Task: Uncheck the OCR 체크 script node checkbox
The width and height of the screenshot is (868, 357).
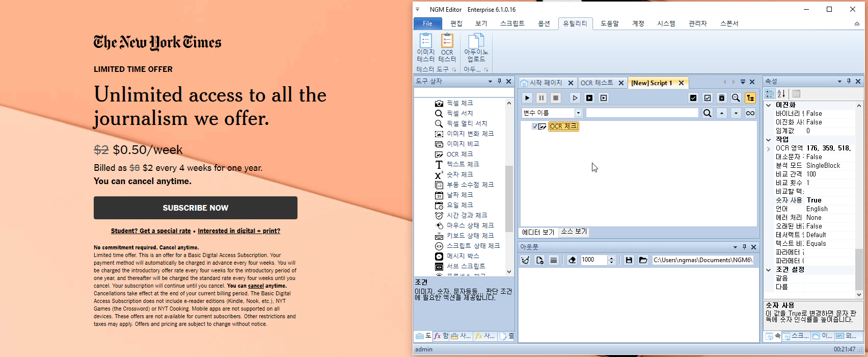Action: click(534, 126)
